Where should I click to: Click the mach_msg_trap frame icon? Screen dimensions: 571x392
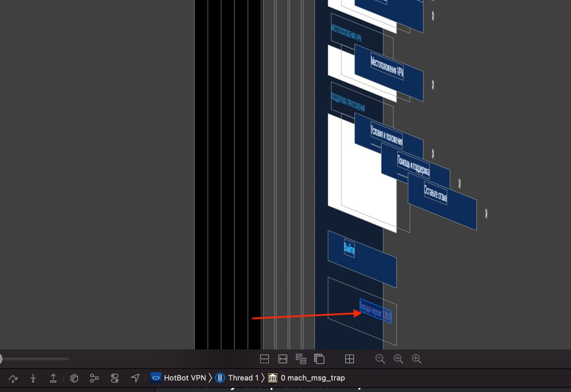pos(273,378)
